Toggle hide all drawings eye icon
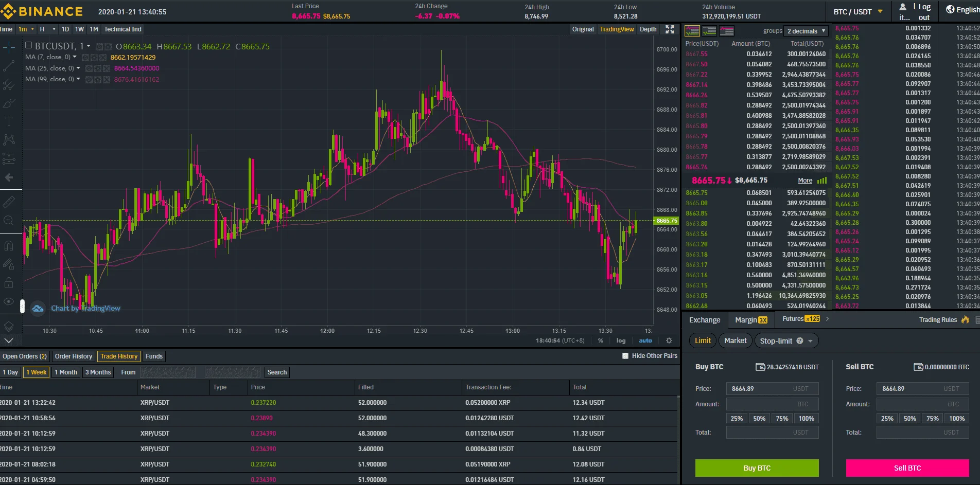980x485 pixels. [x=9, y=301]
